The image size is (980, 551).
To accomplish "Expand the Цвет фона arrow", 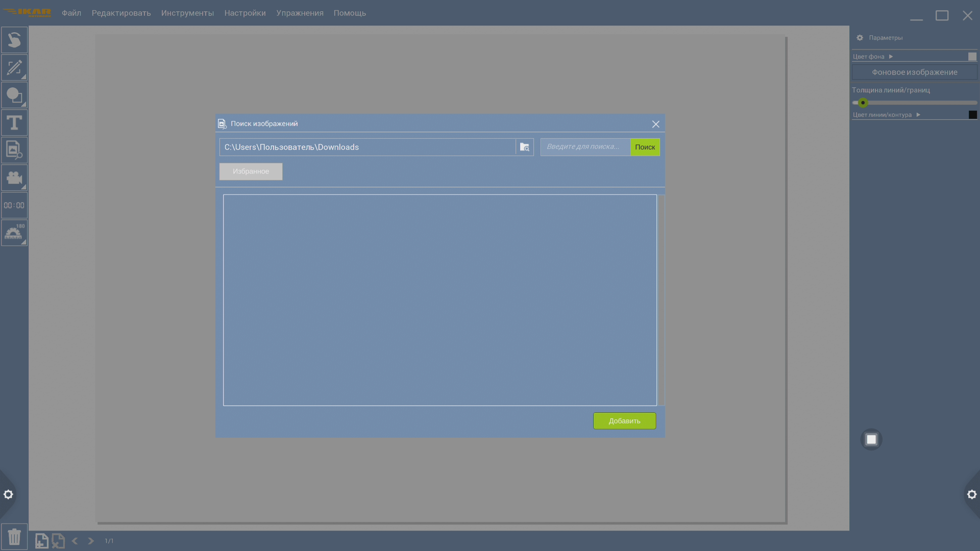I will click(891, 57).
